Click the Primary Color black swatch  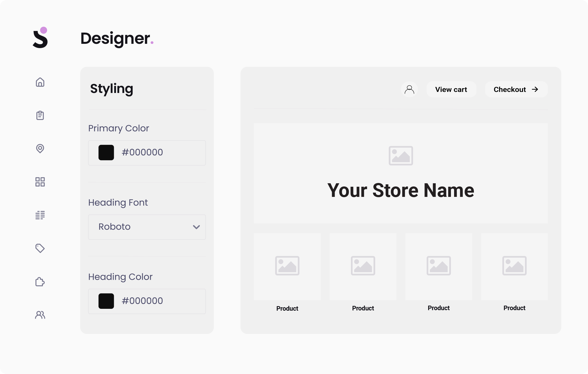(106, 153)
